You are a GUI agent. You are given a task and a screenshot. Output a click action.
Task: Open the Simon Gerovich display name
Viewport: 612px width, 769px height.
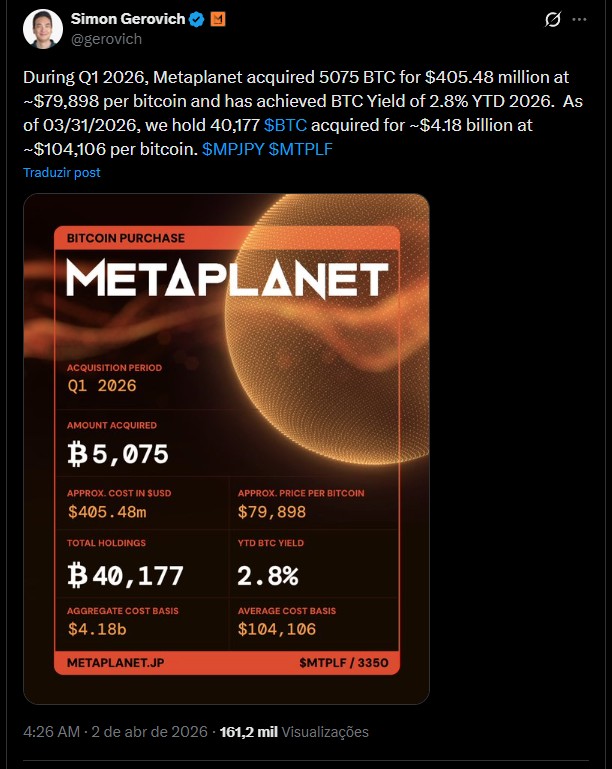(x=128, y=19)
